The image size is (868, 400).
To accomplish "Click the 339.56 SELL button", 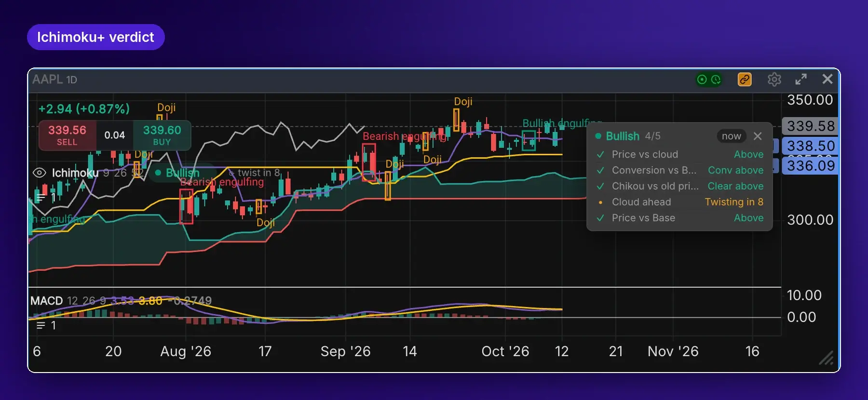I will coord(67,135).
